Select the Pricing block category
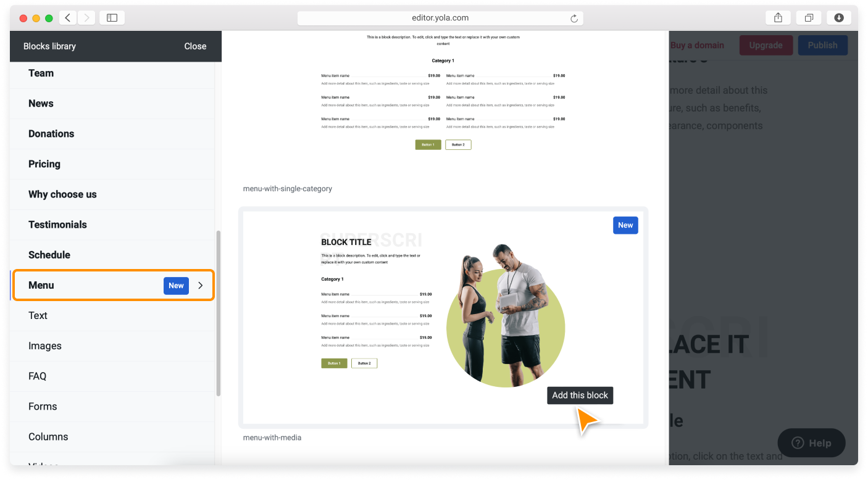The height and width of the screenshot is (480, 868). [x=44, y=164]
